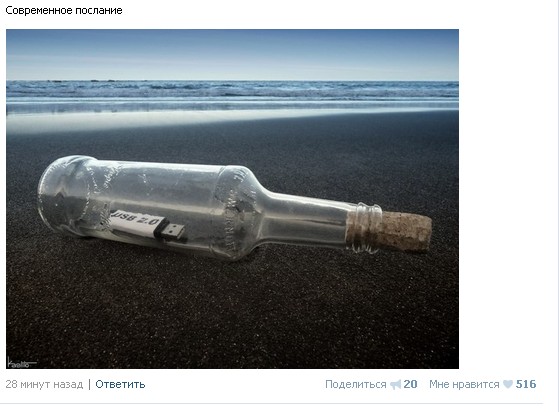The width and height of the screenshot is (559, 412).
Task: Click the cork stopper in the photo
Action: click(406, 231)
